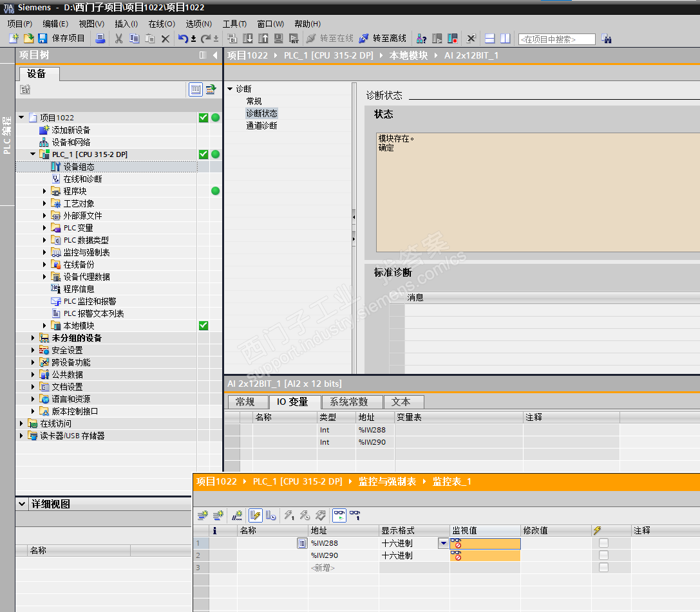Click 监控与强制表 in the watch breadcrumb

click(x=387, y=482)
